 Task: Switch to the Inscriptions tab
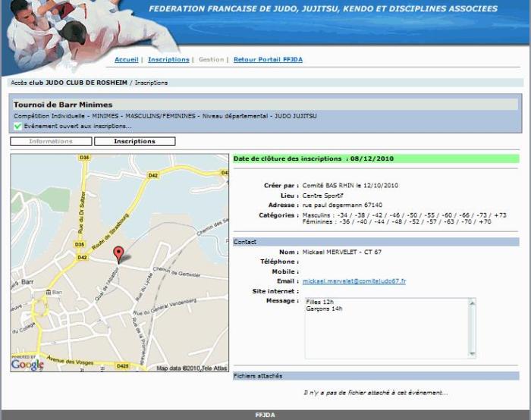pos(134,141)
